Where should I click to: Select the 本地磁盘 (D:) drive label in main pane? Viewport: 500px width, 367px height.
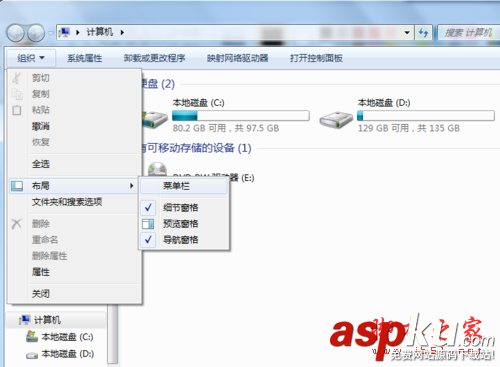(384, 103)
